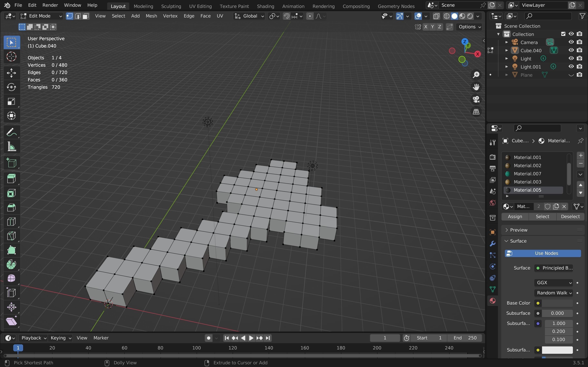This screenshot has height=367, width=588.
Task: Select the Loop Cut tool
Action: (x=11, y=222)
